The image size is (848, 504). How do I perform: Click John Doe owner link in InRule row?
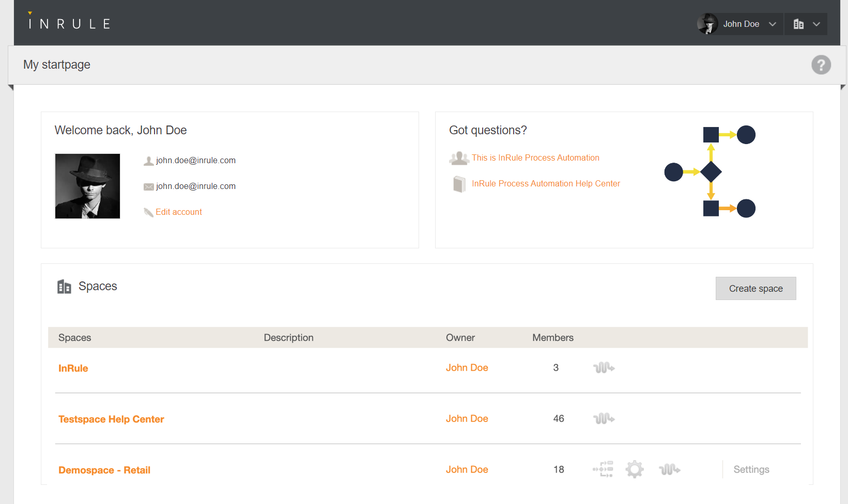click(x=467, y=368)
